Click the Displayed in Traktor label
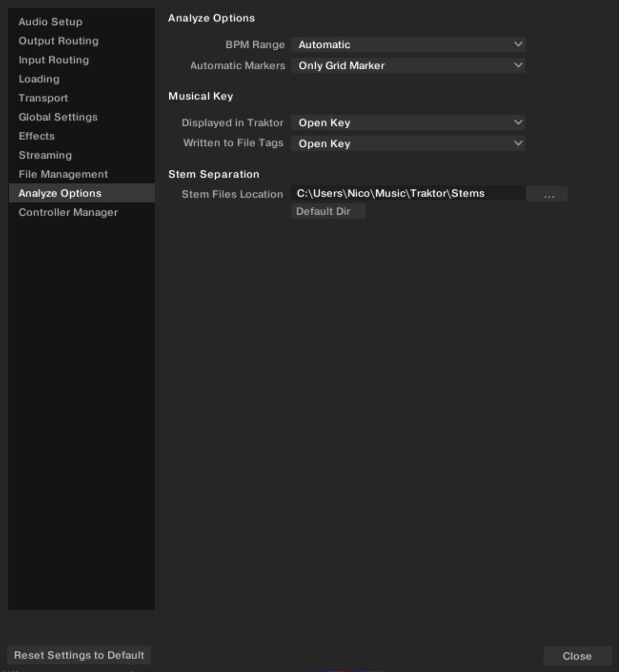The image size is (619, 672). point(232,123)
